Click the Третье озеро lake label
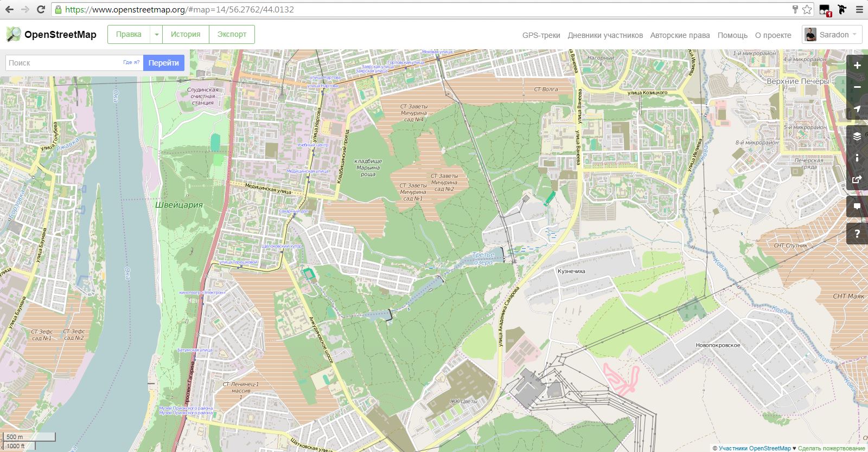The height and width of the screenshot is (452, 868). (483, 259)
